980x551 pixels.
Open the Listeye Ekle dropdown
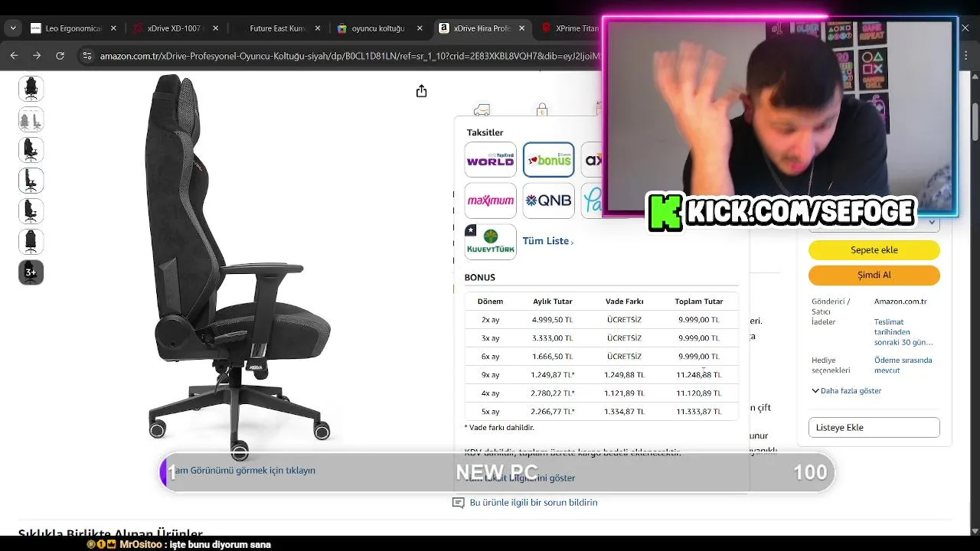[874, 428]
